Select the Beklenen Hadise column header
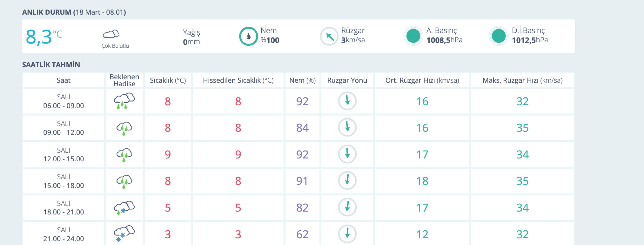The height and width of the screenshot is (245, 644). point(124,80)
